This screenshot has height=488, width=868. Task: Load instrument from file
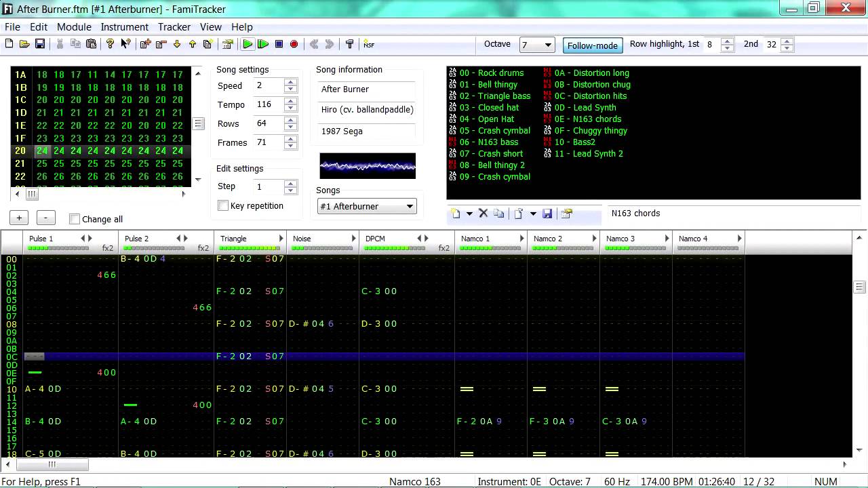tap(519, 213)
